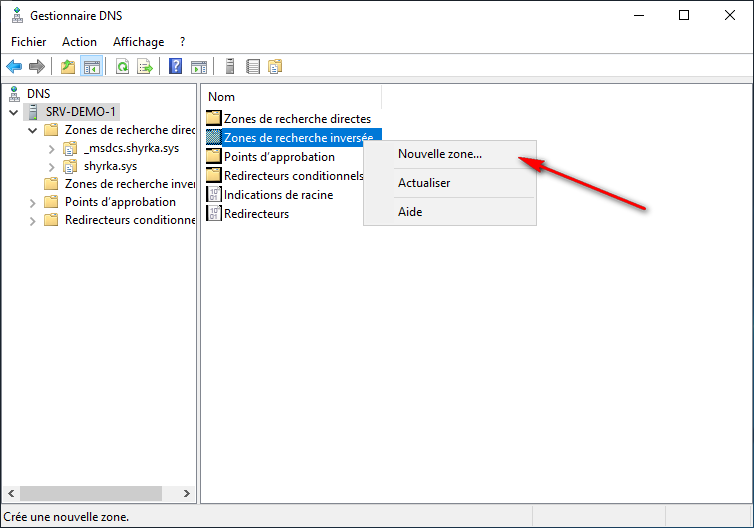Image resolution: width=754 pixels, height=528 pixels.
Task: Open the Fichier menu
Action: tap(29, 42)
